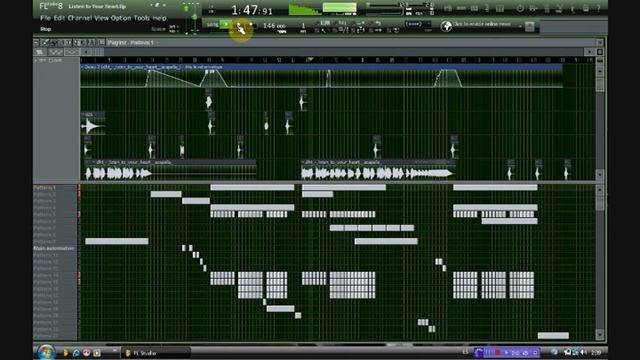Show the Playlist window via shortcut icon
The image size is (640, 360).
point(448,8)
